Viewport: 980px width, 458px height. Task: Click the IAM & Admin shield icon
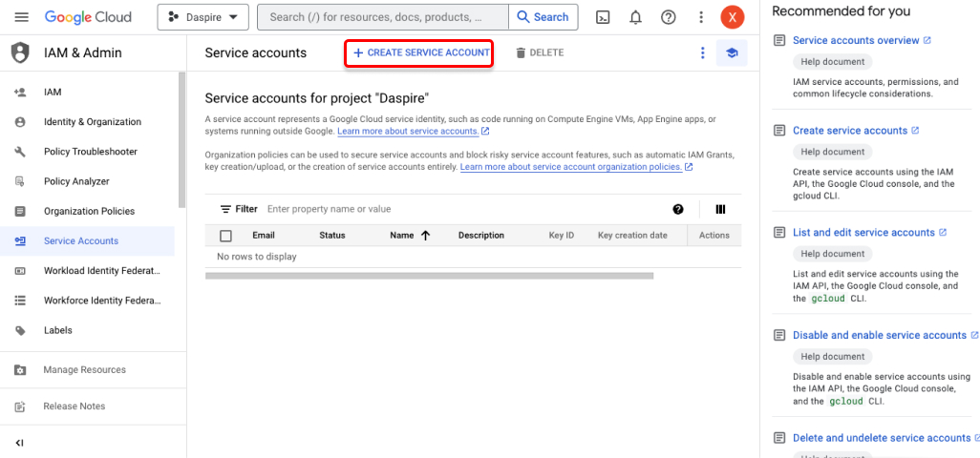(21, 52)
